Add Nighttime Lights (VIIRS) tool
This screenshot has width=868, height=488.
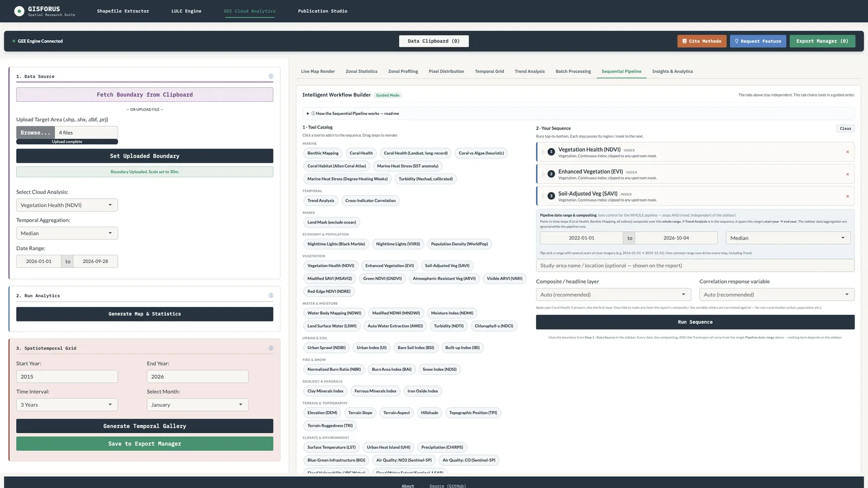click(398, 244)
